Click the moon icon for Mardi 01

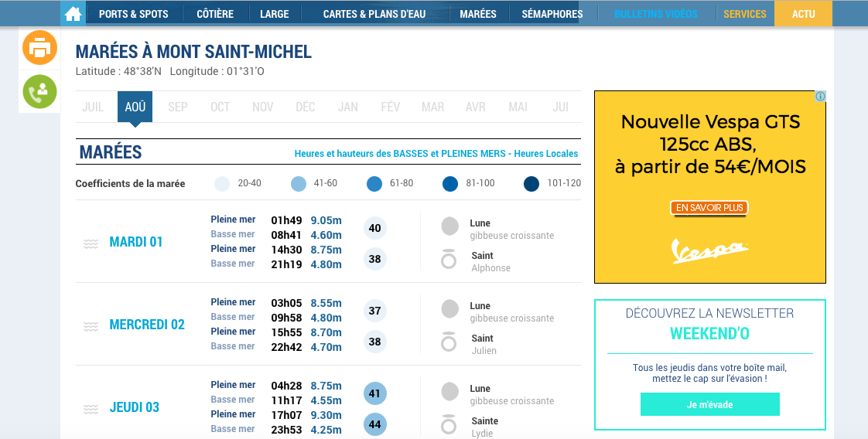[449, 226]
